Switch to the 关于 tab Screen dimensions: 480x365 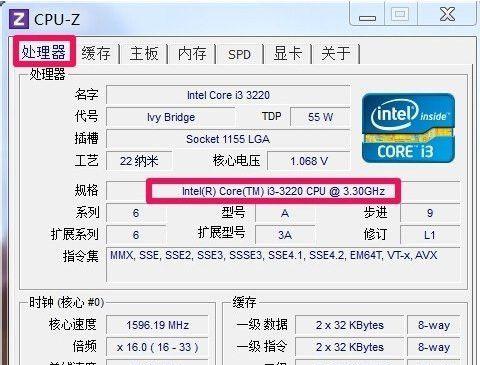(x=336, y=53)
